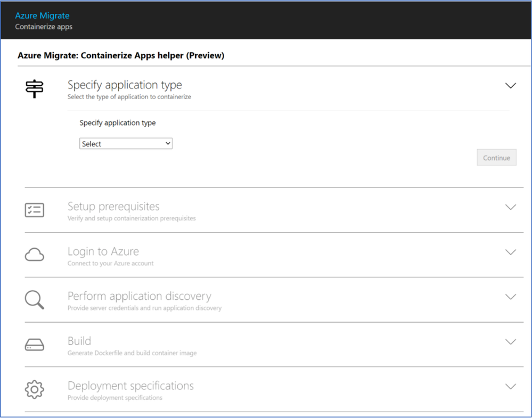This screenshot has height=418, width=532.
Task: Expand the Perform application discovery chevron
Action: click(x=511, y=297)
